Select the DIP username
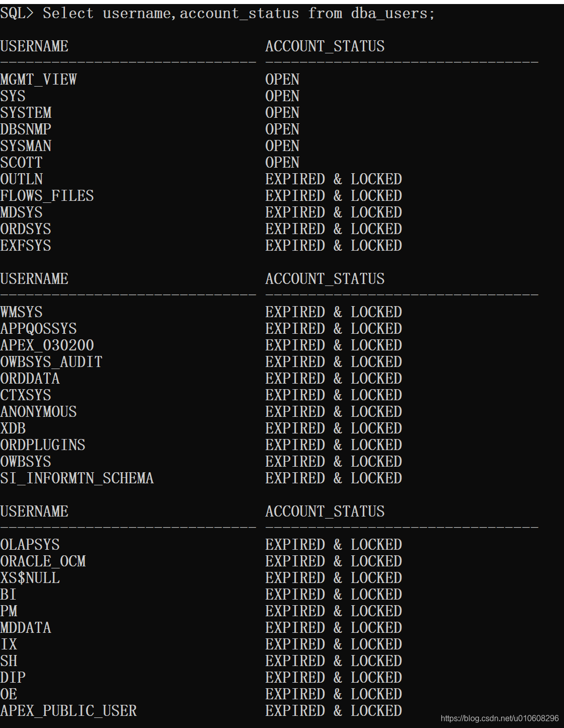 click(x=13, y=678)
